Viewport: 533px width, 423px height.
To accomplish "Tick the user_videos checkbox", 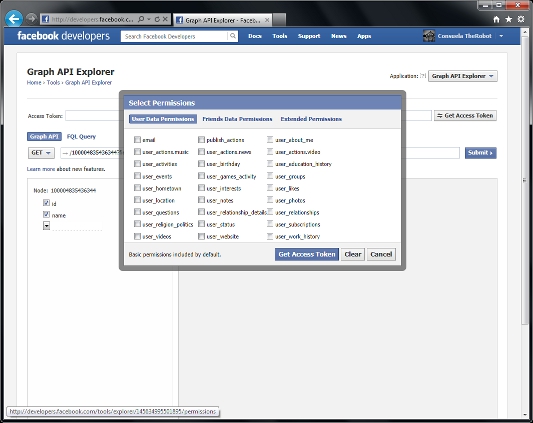I will 137,236.
